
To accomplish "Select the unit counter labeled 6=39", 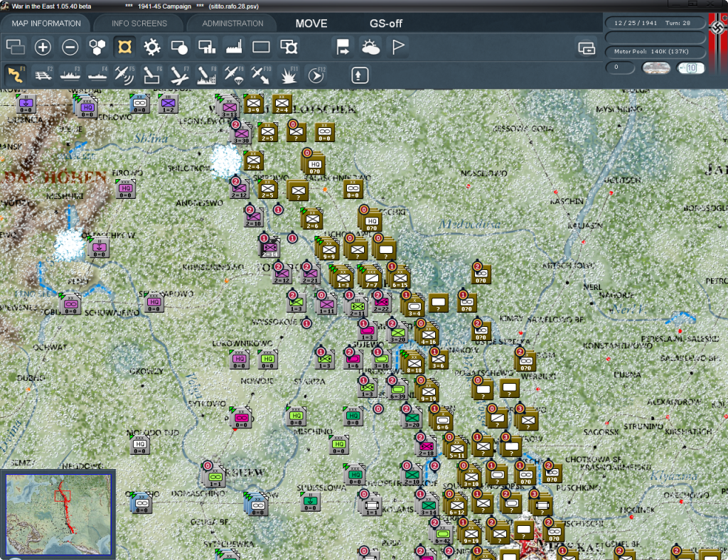I will (x=398, y=389).
